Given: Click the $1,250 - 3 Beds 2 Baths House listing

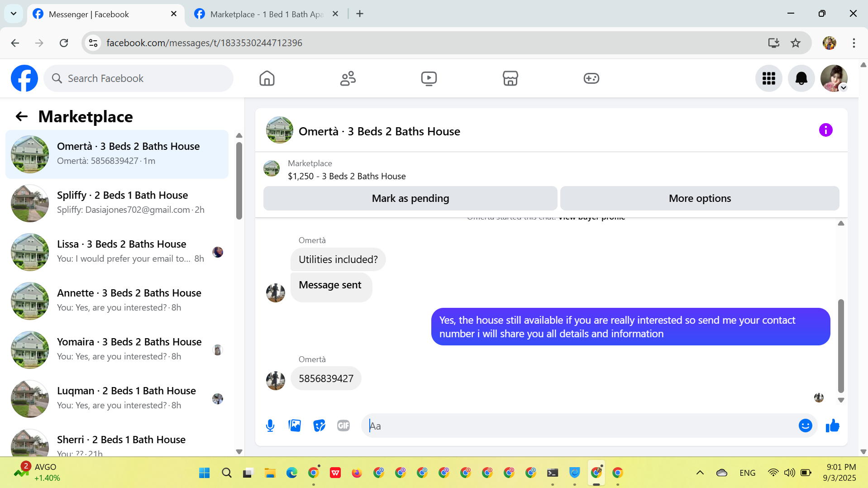Looking at the screenshot, I should tap(347, 176).
